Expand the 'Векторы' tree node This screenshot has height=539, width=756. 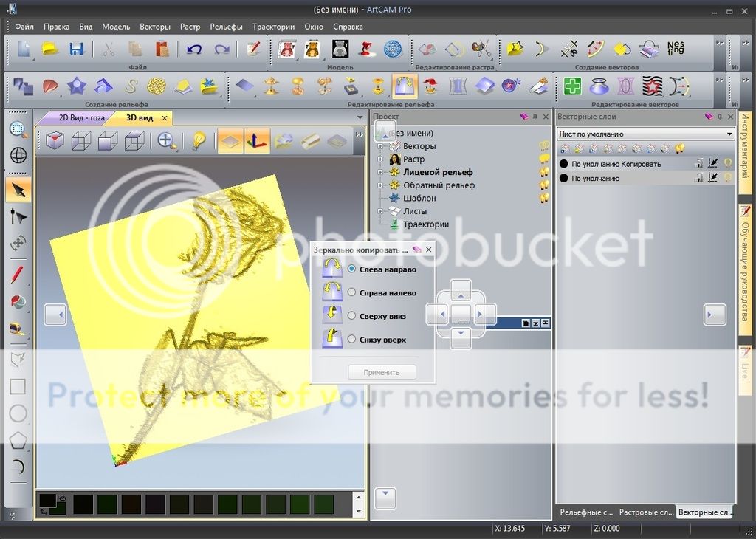pyautogui.click(x=381, y=146)
